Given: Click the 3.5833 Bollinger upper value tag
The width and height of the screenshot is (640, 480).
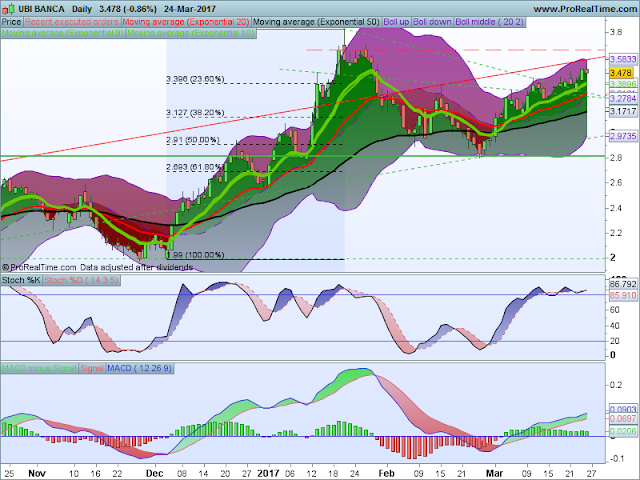Looking at the screenshot, I should 623,60.
